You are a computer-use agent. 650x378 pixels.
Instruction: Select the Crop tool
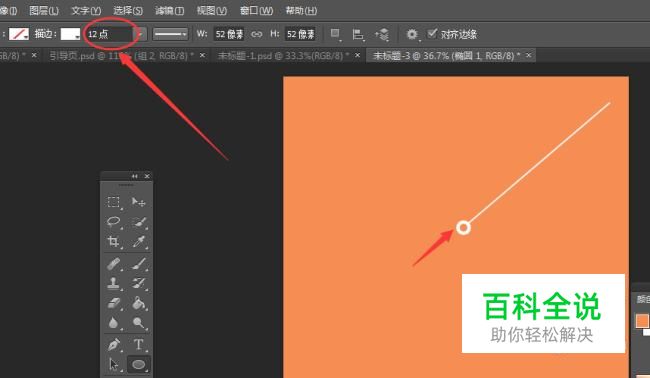pyautogui.click(x=114, y=241)
